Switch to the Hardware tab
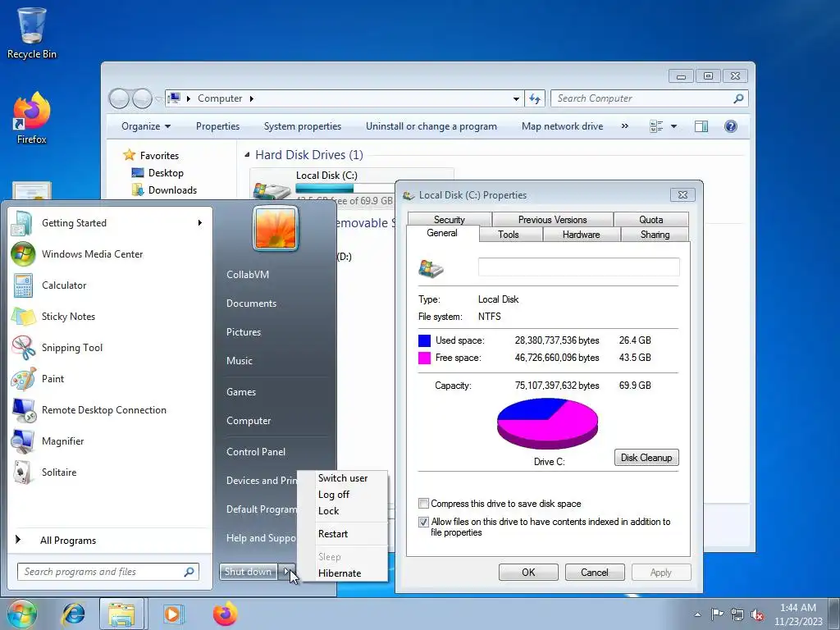 (x=581, y=235)
